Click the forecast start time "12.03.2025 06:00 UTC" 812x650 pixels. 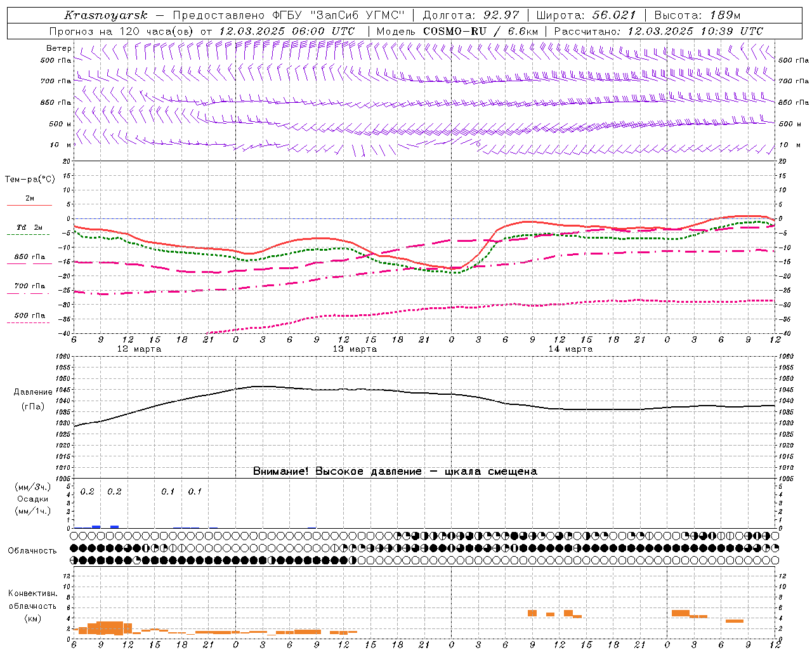point(287,31)
